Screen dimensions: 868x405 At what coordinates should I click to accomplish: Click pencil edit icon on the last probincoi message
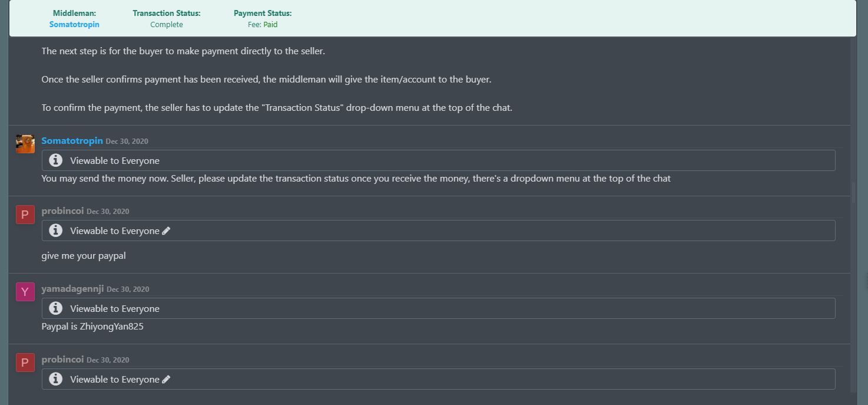(166, 380)
